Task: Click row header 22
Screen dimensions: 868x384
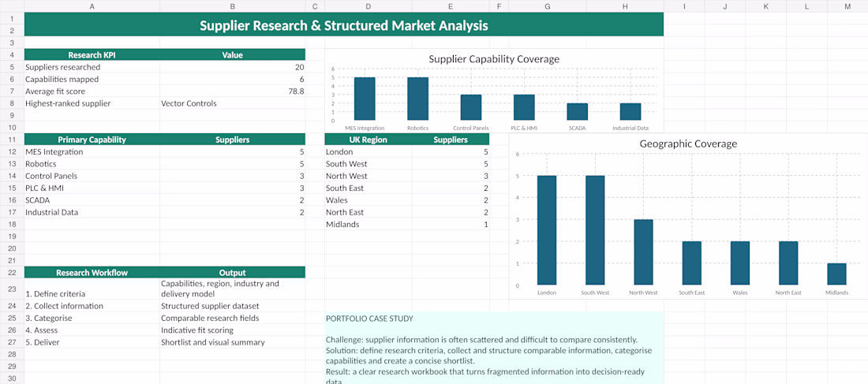Action: (12, 272)
